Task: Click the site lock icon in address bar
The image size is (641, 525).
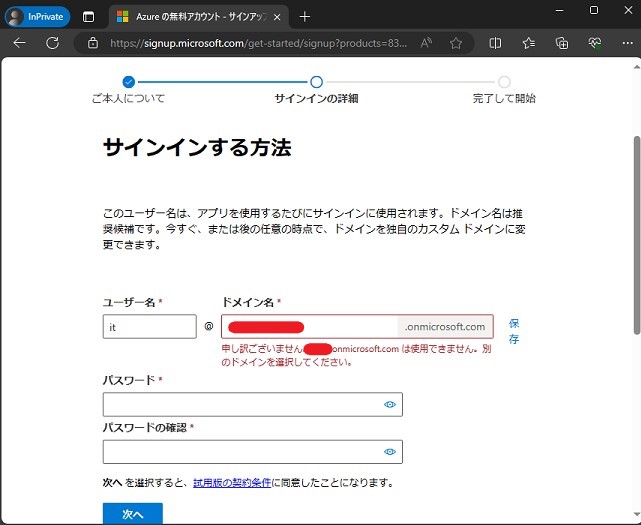Action: click(x=93, y=43)
